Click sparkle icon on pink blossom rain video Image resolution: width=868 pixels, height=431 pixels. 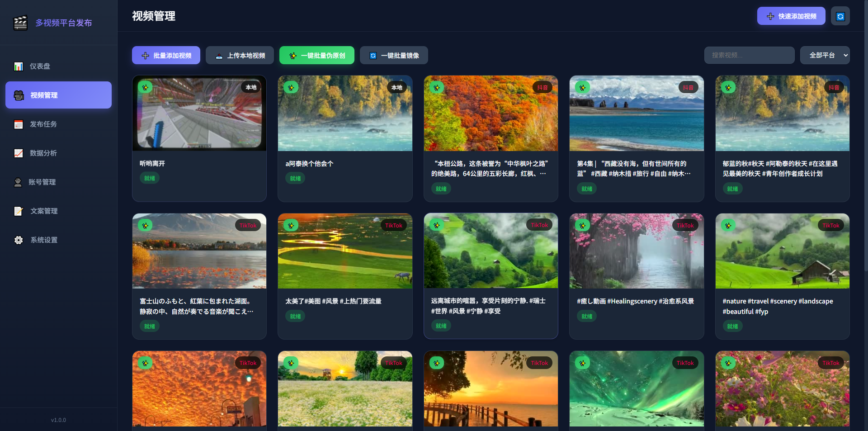click(x=582, y=225)
